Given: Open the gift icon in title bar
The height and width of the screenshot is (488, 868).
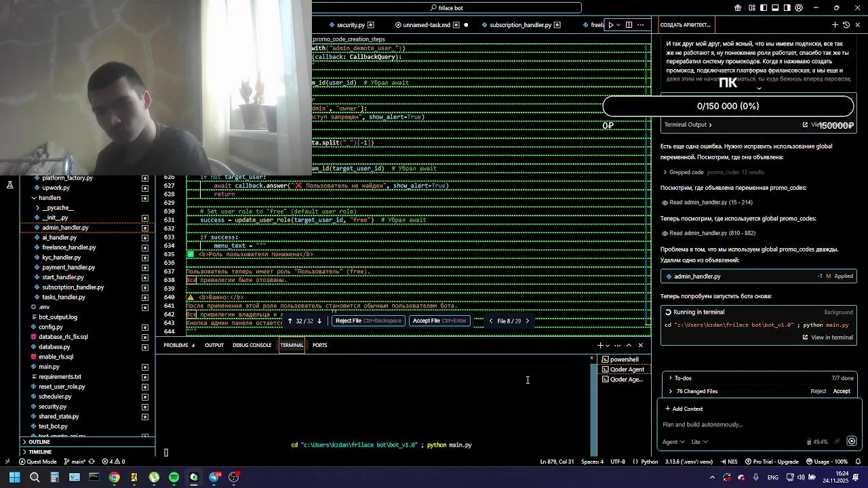Looking at the screenshot, I should point(738,8).
